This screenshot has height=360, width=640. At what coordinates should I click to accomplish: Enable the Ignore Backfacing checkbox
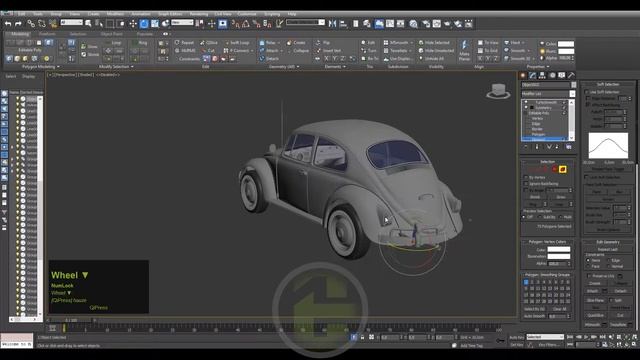click(x=526, y=184)
